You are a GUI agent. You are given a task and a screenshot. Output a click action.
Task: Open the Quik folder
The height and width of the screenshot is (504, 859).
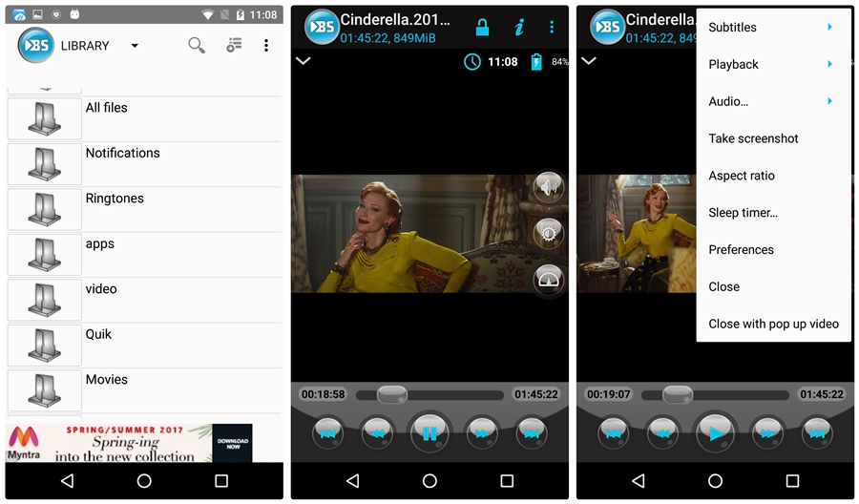coord(144,346)
